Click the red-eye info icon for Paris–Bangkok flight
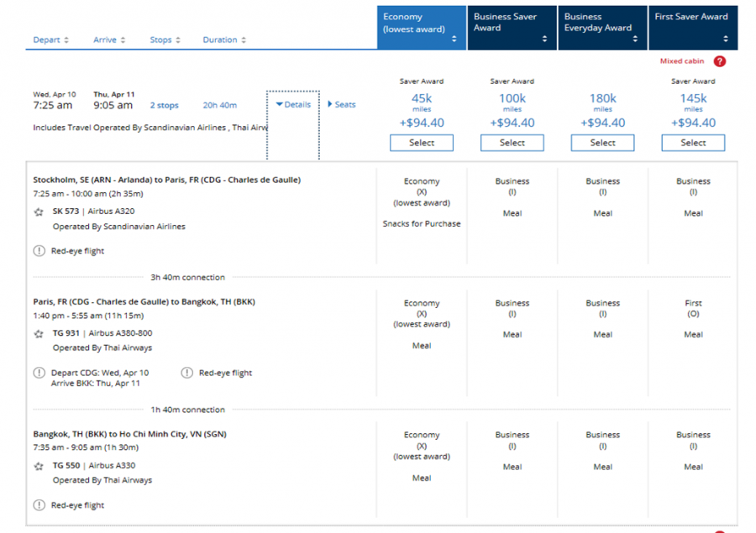The height and width of the screenshot is (533, 756). coord(187,373)
